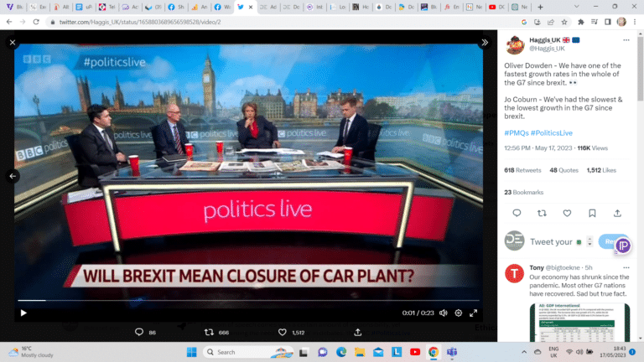Open the video settings gear
Image resolution: width=644 pixels, height=362 pixels.
click(x=459, y=313)
